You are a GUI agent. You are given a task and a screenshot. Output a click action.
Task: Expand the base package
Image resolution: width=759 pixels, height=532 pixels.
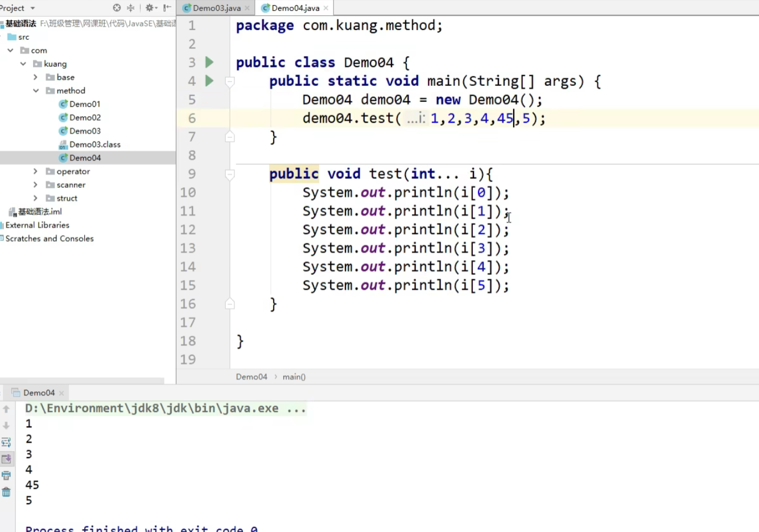pos(35,77)
